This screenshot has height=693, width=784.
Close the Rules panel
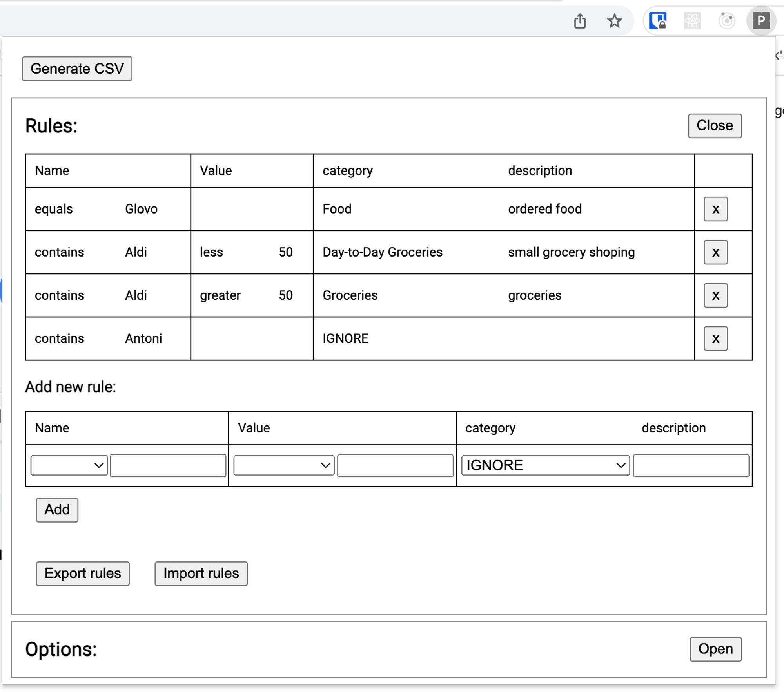click(715, 126)
